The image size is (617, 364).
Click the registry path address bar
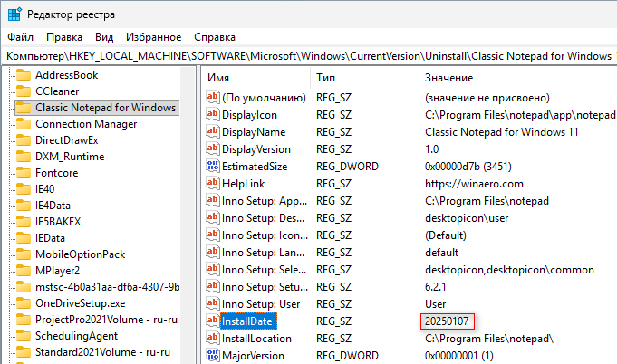(309, 56)
